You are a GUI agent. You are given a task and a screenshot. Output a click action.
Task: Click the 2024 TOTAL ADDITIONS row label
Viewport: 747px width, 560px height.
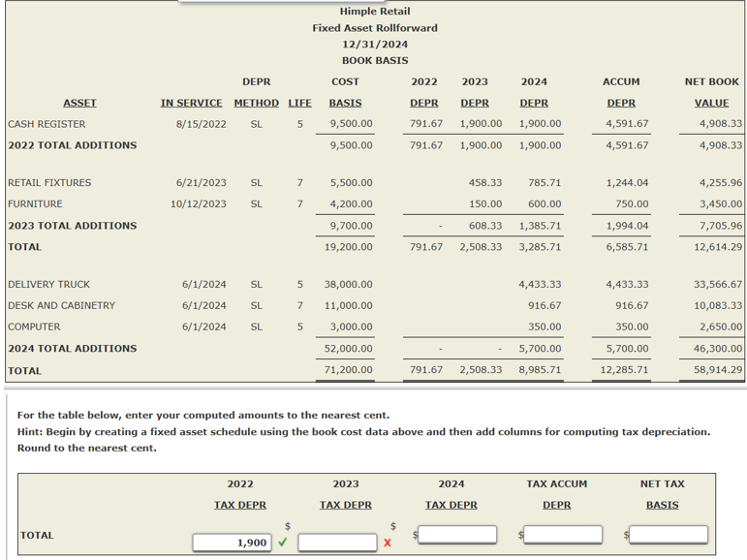(73, 349)
